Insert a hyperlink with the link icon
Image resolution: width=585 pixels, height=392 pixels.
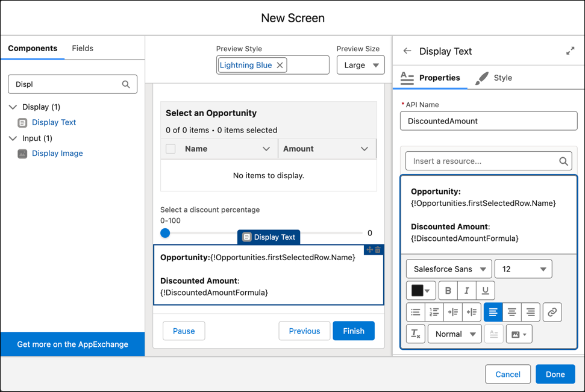coord(552,312)
